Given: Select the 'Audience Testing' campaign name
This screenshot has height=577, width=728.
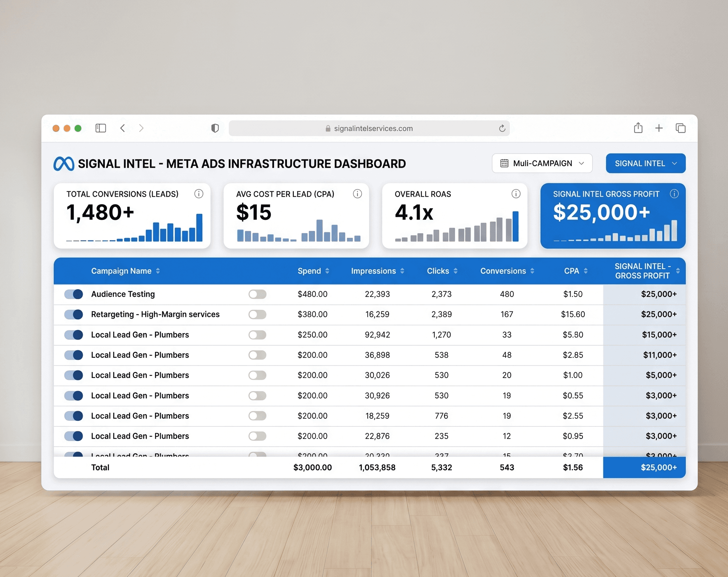Looking at the screenshot, I should click(x=123, y=294).
